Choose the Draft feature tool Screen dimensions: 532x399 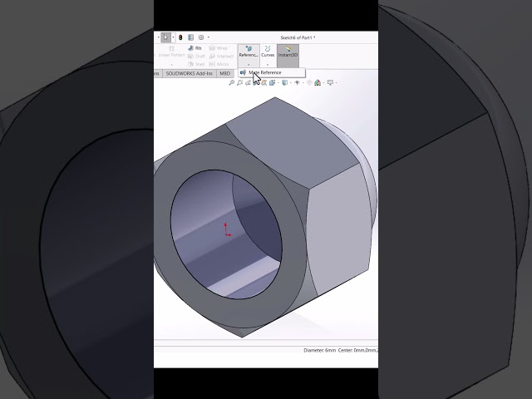(x=196, y=56)
